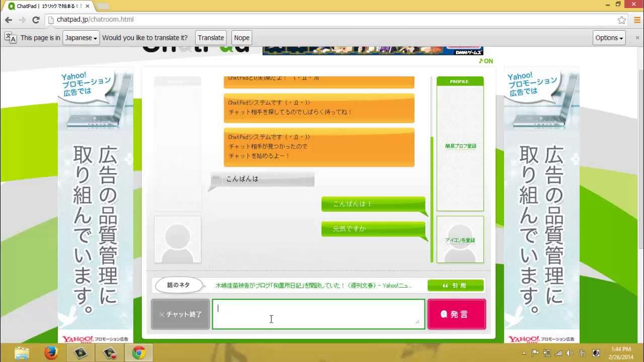The width and height of the screenshot is (644, 362).
Task: Show hidden system tray icons
Action: coord(524,353)
